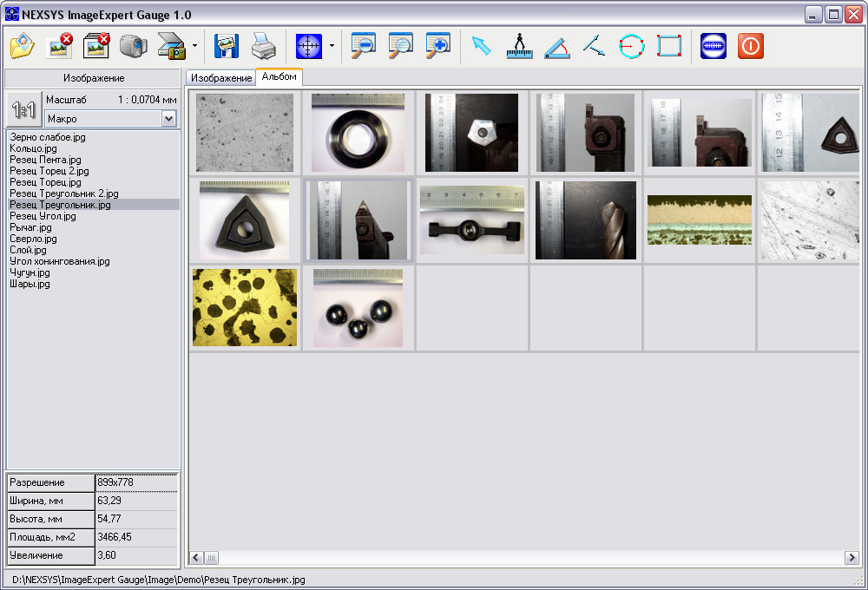
Task: Zoom out with the minus magnifier
Action: tap(363, 46)
